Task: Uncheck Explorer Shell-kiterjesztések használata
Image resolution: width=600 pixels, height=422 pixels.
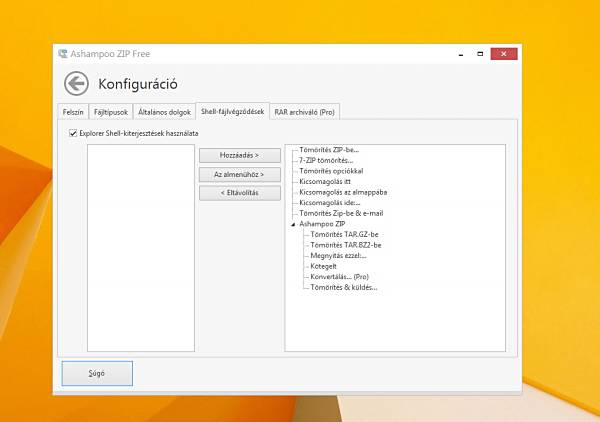Action: coord(73,133)
